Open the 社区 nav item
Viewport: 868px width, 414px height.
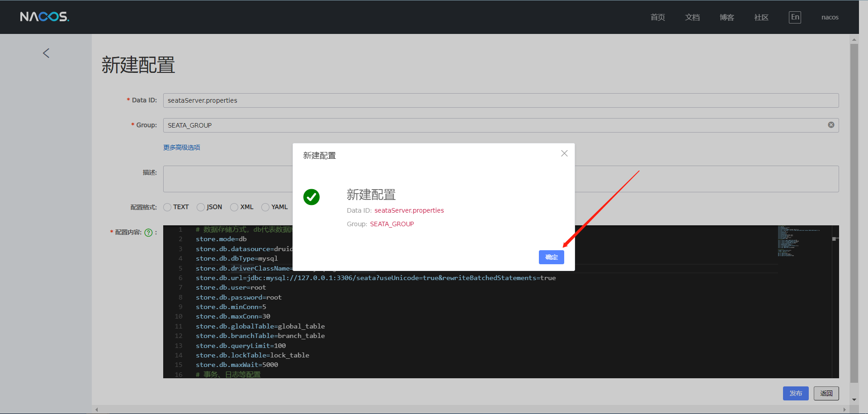coord(761,17)
